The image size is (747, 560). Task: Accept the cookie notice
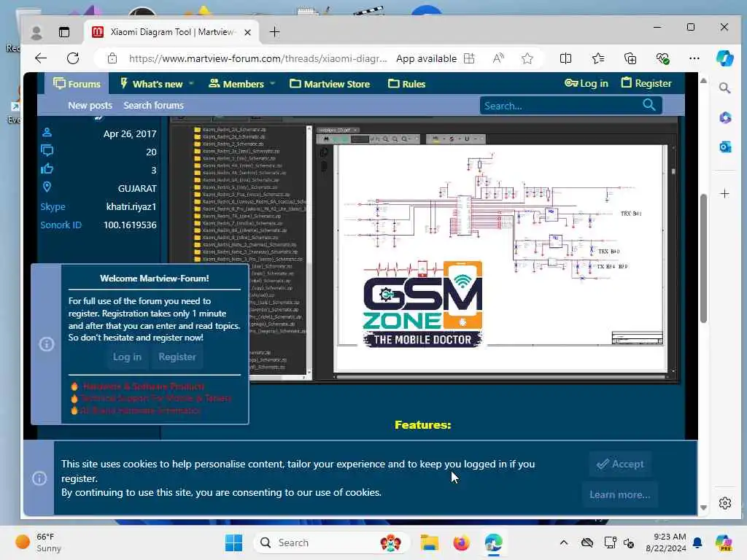(x=620, y=464)
